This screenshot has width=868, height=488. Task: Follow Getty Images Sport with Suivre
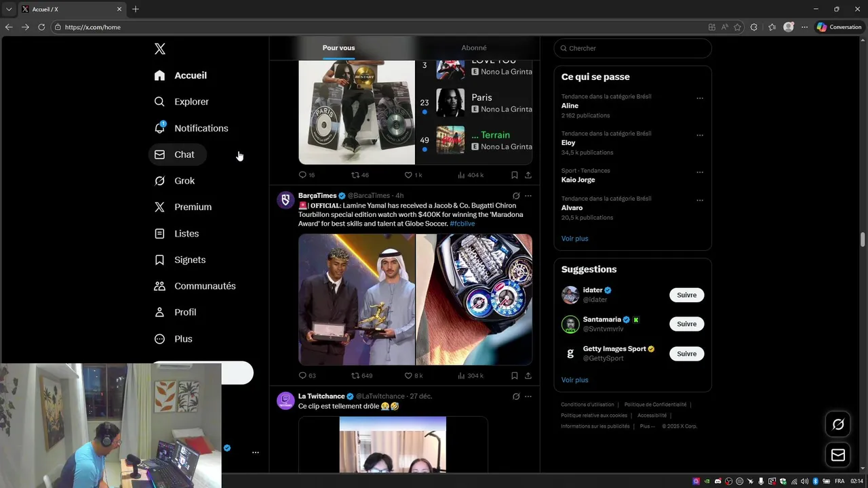[687, 354]
